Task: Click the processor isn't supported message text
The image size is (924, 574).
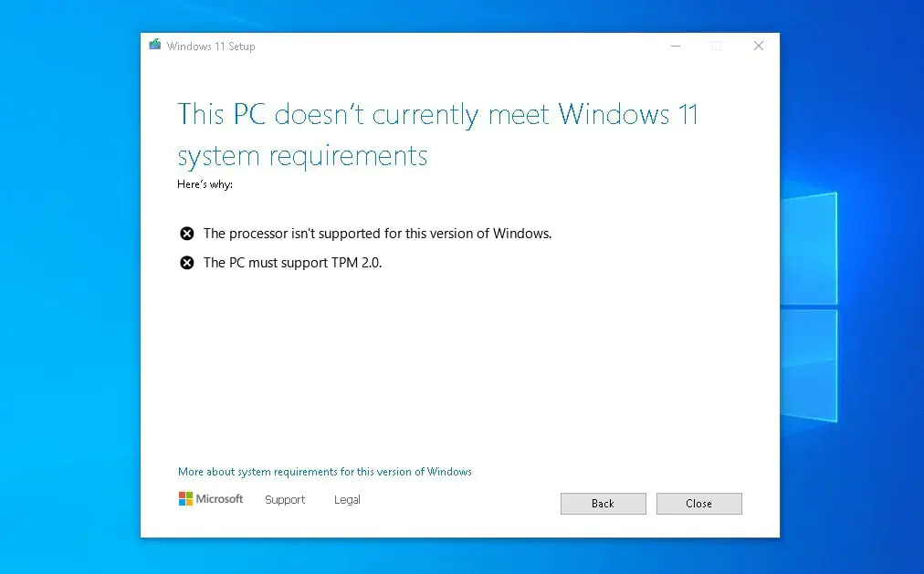Action: point(378,234)
